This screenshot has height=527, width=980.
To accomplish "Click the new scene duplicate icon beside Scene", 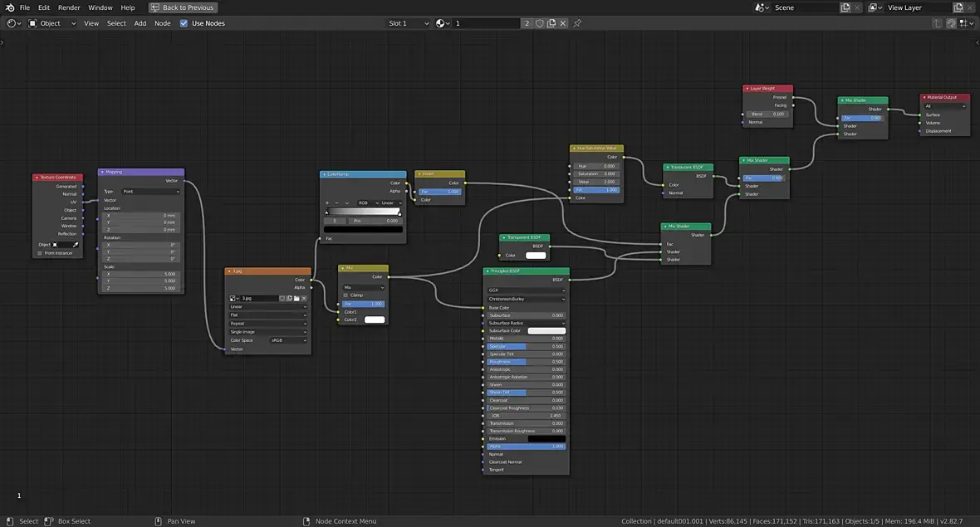I will 845,7.
